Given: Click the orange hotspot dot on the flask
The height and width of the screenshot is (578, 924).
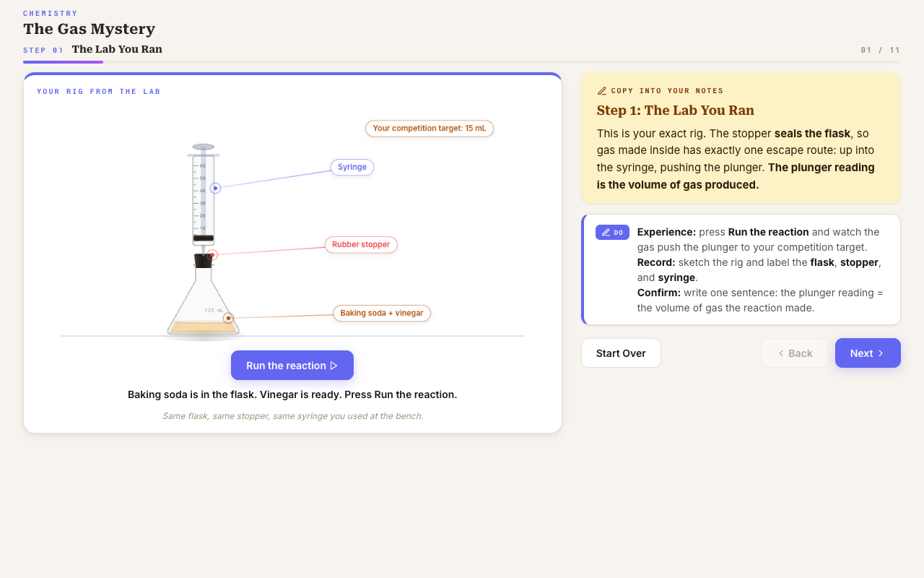Looking at the screenshot, I should click(228, 318).
